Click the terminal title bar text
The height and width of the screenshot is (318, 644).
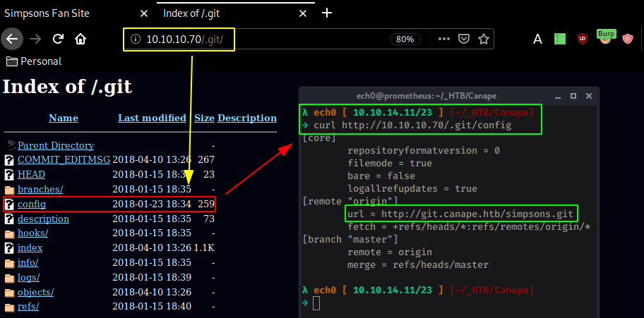[427, 96]
